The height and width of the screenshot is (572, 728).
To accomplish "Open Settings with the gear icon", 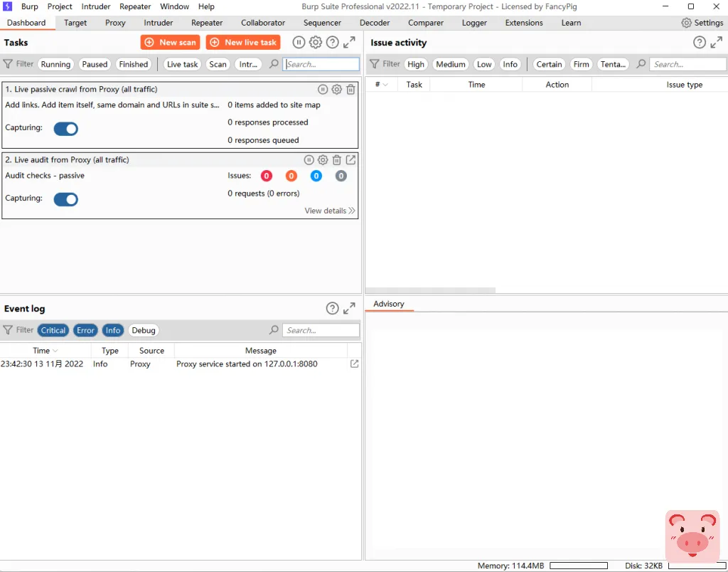I will pos(686,23).
